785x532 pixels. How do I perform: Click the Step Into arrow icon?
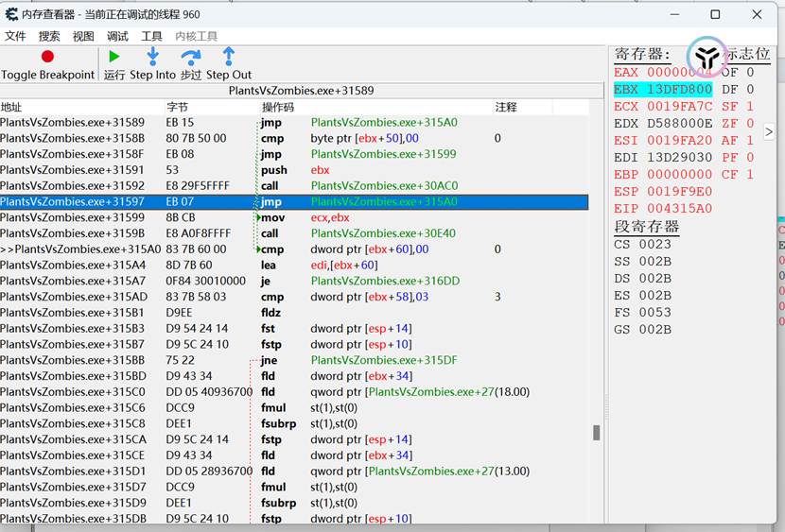click(152, 57)
